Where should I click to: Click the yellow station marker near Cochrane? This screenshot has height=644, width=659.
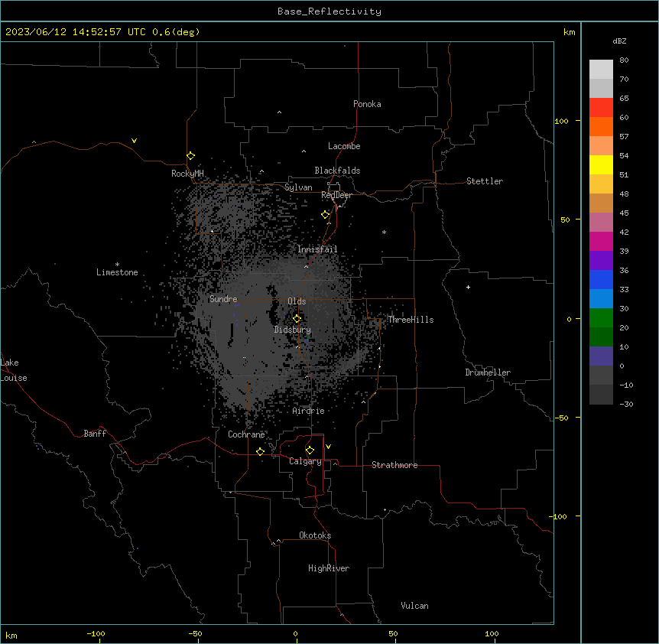pyautogui.click(x=260, y=451)
